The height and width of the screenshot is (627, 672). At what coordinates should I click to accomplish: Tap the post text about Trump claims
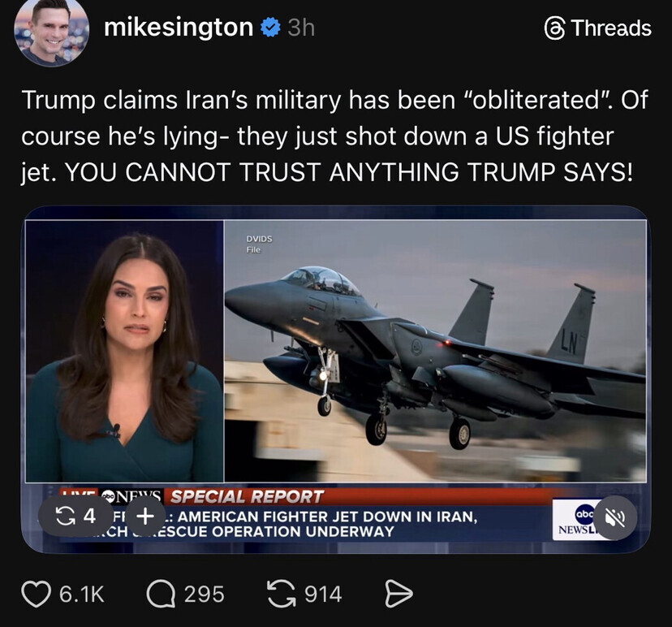pyautogui.click(x=334, y=136)
